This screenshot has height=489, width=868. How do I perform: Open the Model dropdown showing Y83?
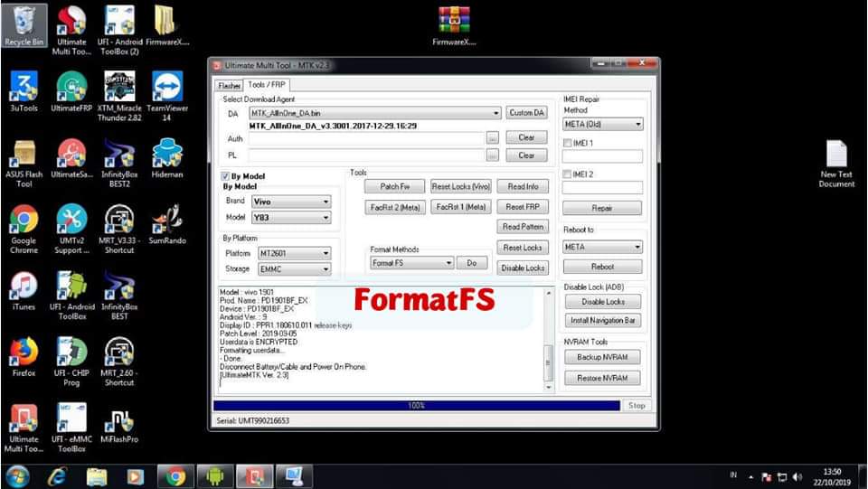(292, 218)
